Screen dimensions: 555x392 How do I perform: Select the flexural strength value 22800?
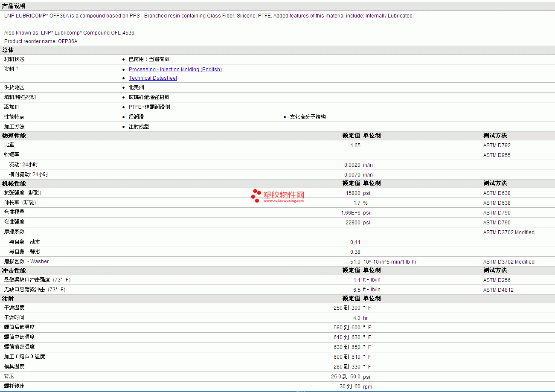coord(353,223)
